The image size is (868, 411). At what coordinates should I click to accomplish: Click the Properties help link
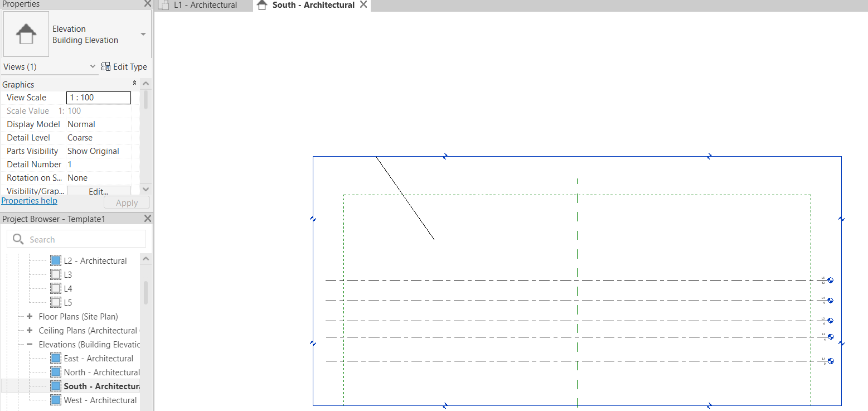[29, 200]
